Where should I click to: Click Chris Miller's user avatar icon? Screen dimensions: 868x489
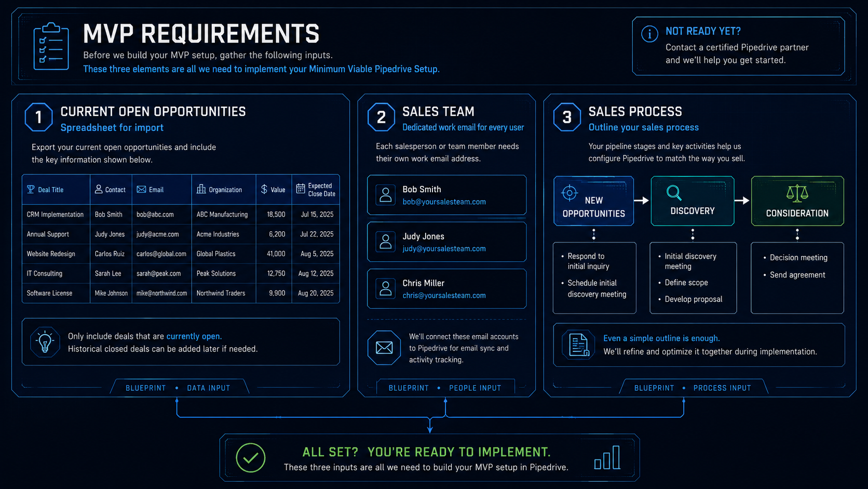pyautogui.click(x=386, y=288)
